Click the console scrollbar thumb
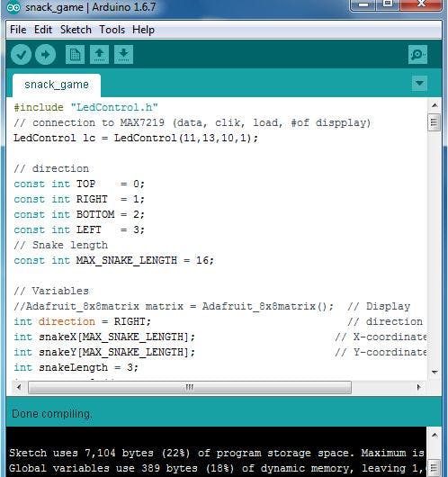Viewport: 448px width, 477px height. point(435,469)
